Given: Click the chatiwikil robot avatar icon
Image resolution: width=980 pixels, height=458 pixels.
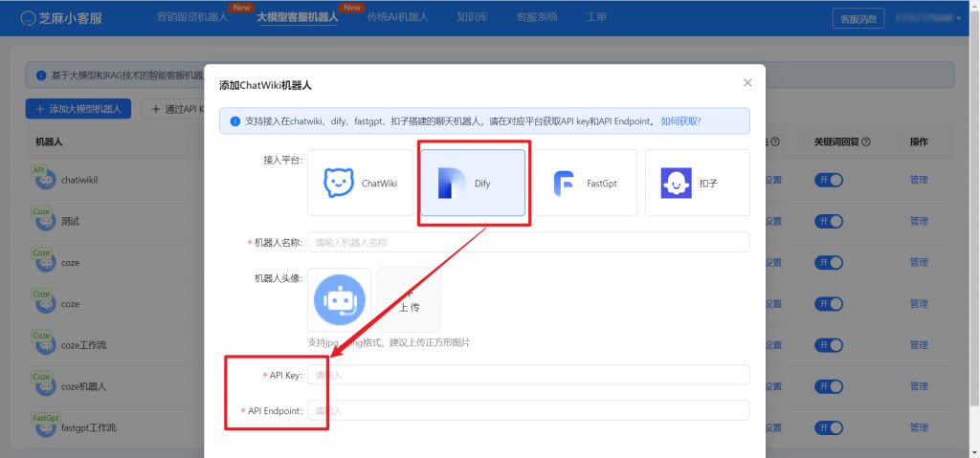Looking at the screenshot, I should point(44,181).
